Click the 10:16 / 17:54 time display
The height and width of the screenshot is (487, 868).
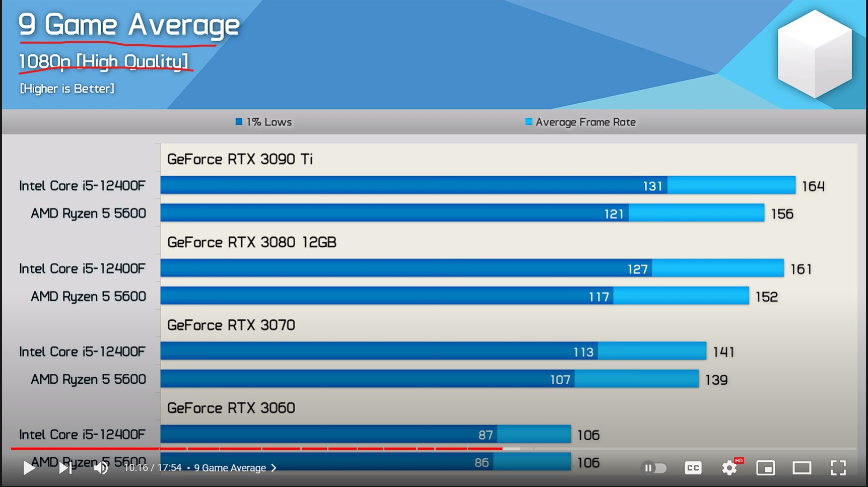pyautogui.click(x=153, y=468)
